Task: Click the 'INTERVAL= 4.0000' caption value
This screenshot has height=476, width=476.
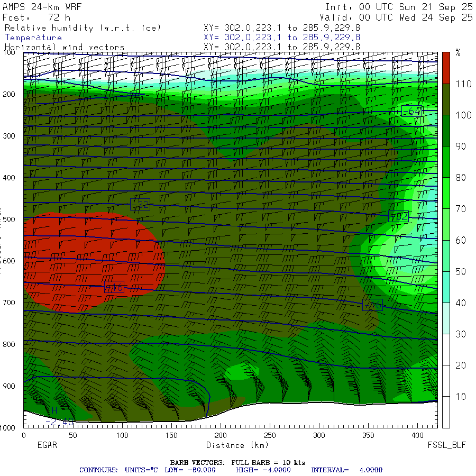Action: (346, 470)
